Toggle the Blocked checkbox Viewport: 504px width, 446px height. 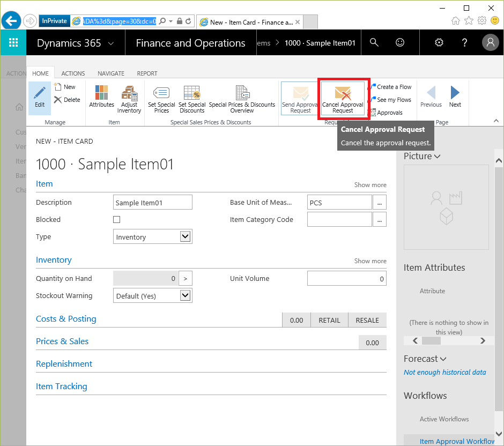(117, 219)
